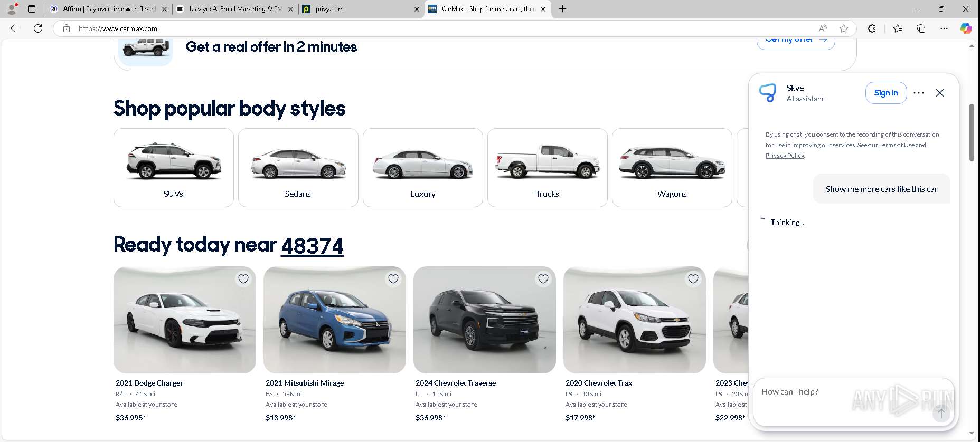
Task: View site information lock icon
Action: click(67, 28)
